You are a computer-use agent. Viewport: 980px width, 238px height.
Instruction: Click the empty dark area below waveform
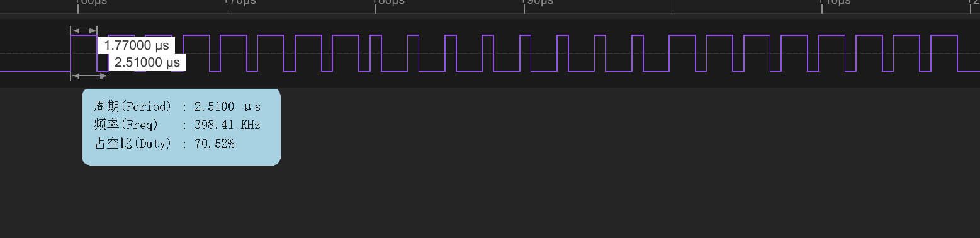566,164
